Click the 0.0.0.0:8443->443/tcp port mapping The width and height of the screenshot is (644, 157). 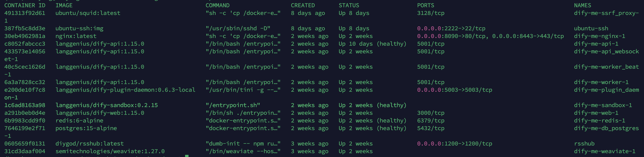click(528, 36)
